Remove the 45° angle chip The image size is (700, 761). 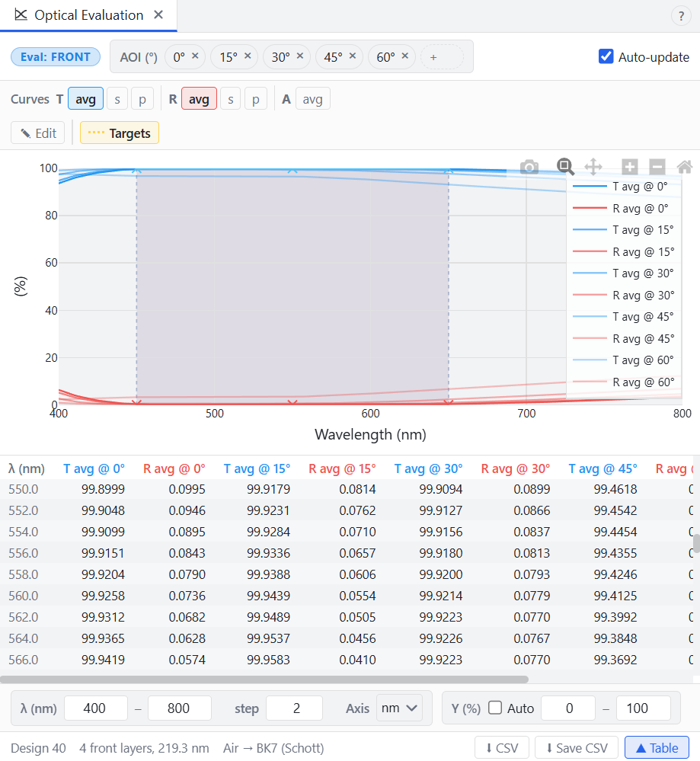(x=353, y=56)
